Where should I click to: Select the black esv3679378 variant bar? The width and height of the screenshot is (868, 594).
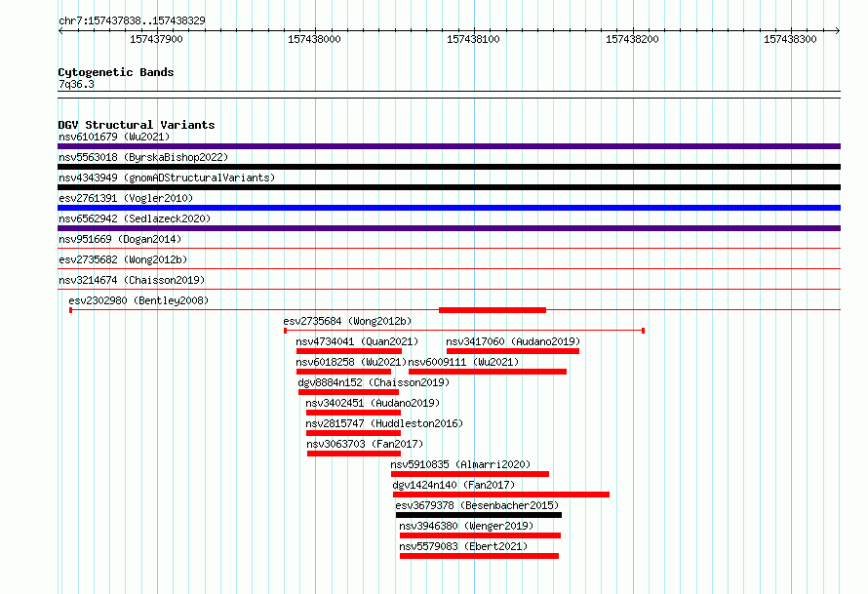(x=479, y=515)
